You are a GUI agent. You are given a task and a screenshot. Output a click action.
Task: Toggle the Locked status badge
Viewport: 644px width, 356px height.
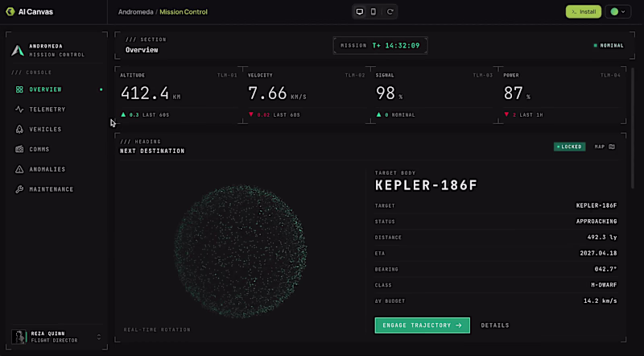[x=569, y=147]
